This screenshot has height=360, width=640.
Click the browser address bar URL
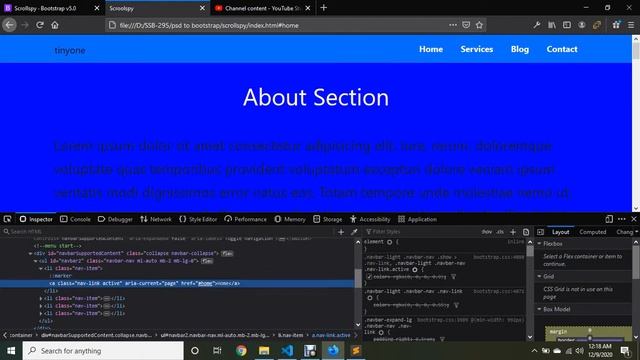point(209,25)
